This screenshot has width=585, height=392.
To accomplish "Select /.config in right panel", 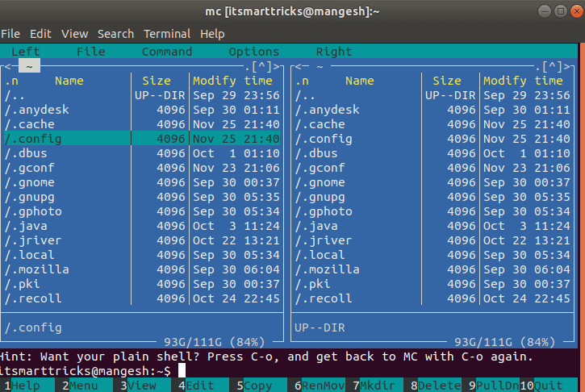I will click(x=432, y=139).
